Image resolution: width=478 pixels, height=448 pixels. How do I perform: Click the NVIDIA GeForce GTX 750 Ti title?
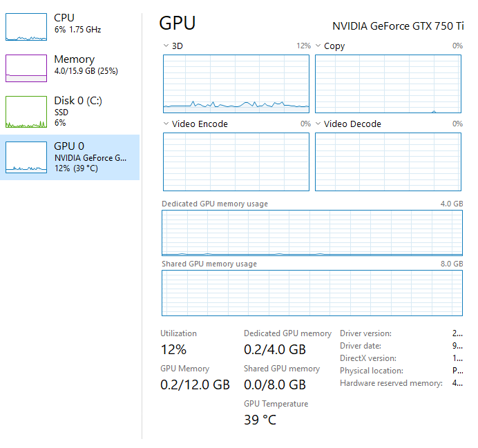coord(398,26)
